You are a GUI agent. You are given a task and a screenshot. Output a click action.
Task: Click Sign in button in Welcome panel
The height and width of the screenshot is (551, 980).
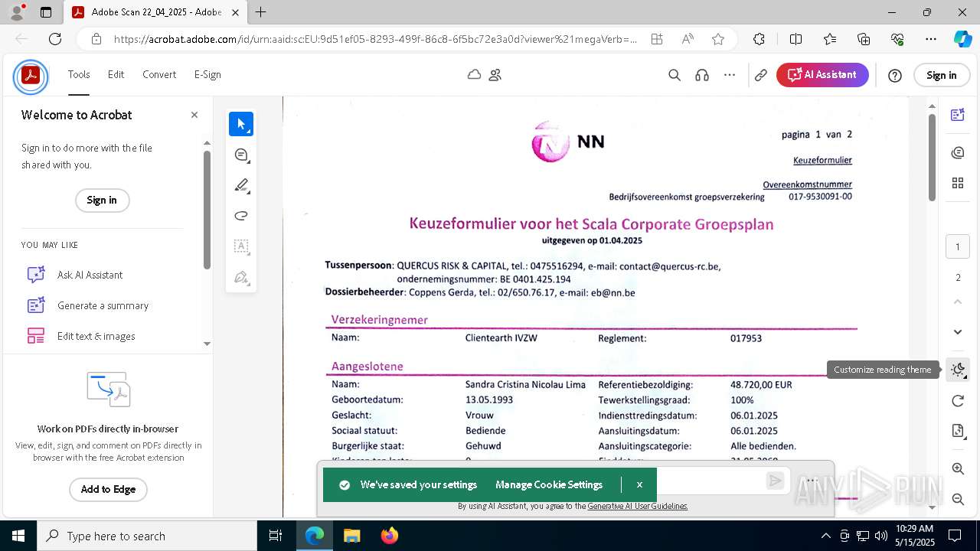pyautogui.click(x=102, y=200)
